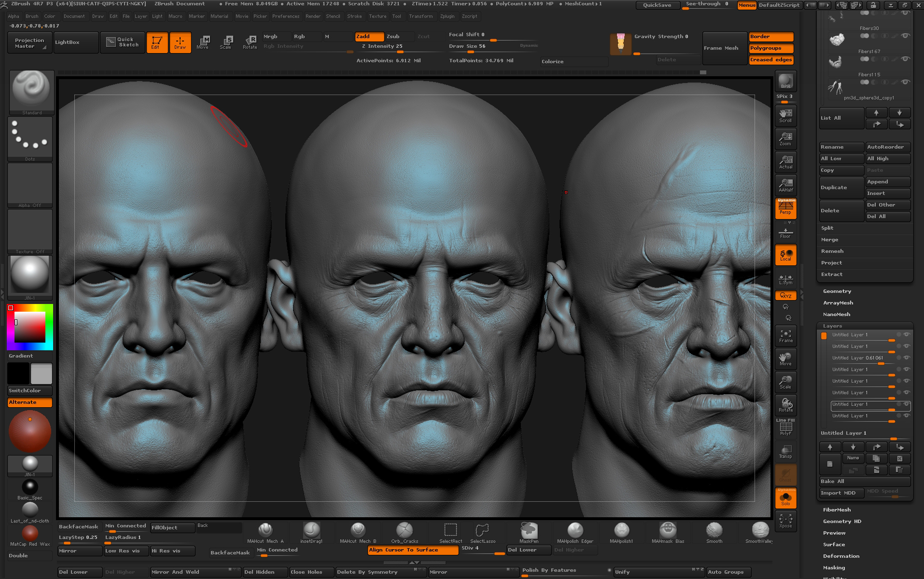Open the Dots stroke picker

30,138
